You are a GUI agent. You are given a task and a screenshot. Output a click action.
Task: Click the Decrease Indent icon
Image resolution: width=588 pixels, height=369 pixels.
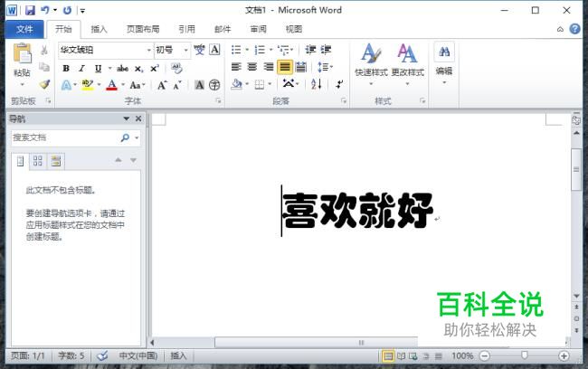point(310,50)
